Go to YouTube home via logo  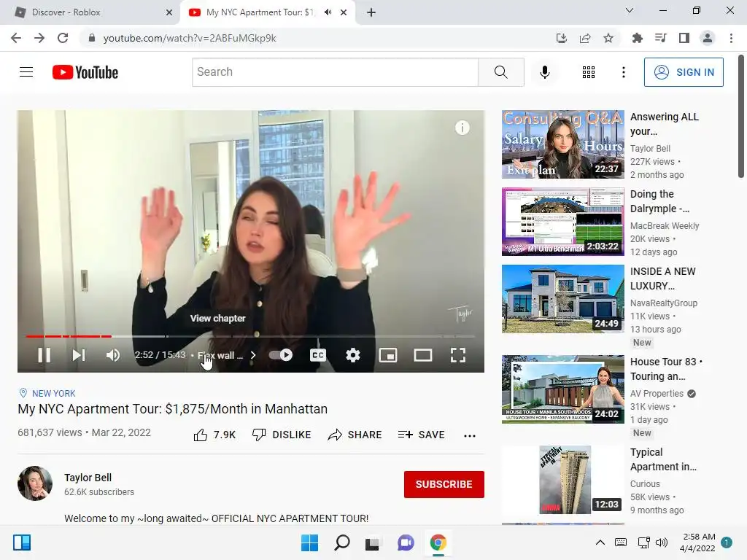click(85, 72)
